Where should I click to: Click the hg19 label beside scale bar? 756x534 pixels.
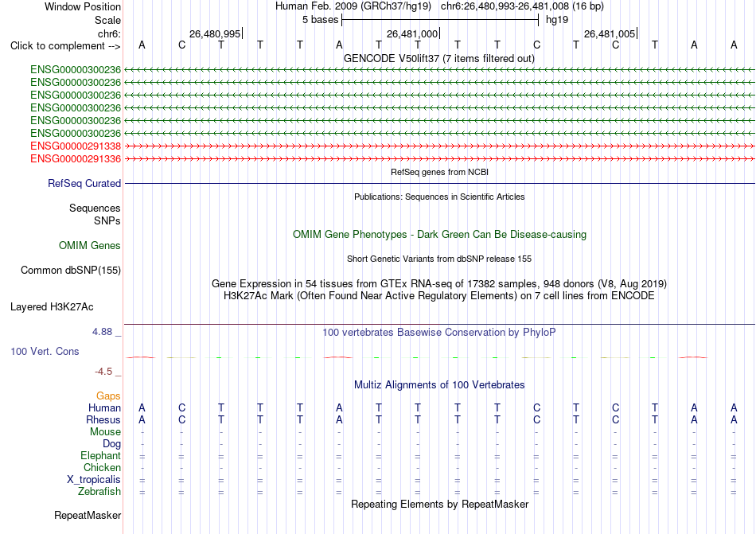coord(557,20)
